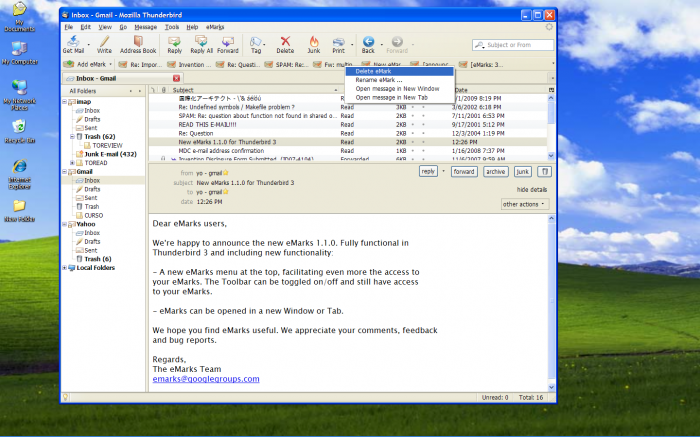Open the Address Book
Viewport: 700px width, 437px height.
coord(138,42)
